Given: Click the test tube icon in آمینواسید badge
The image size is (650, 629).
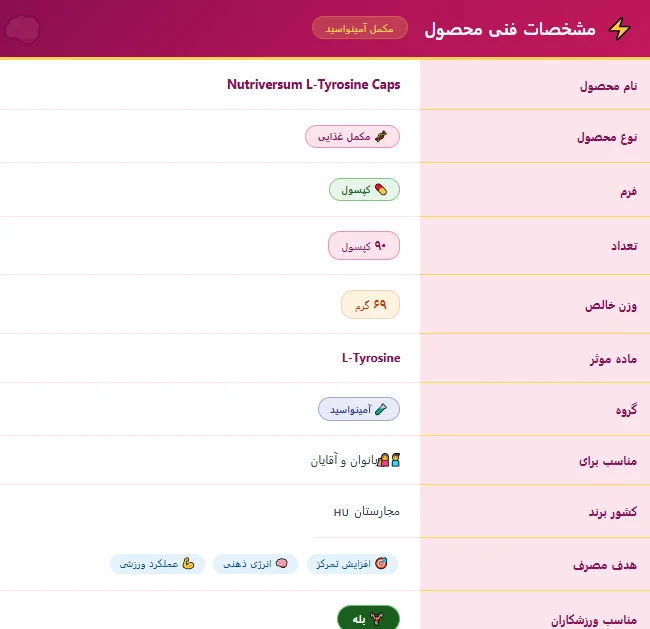Looking at the screenshot, I should pyautogui.click(x=381, y=409).
